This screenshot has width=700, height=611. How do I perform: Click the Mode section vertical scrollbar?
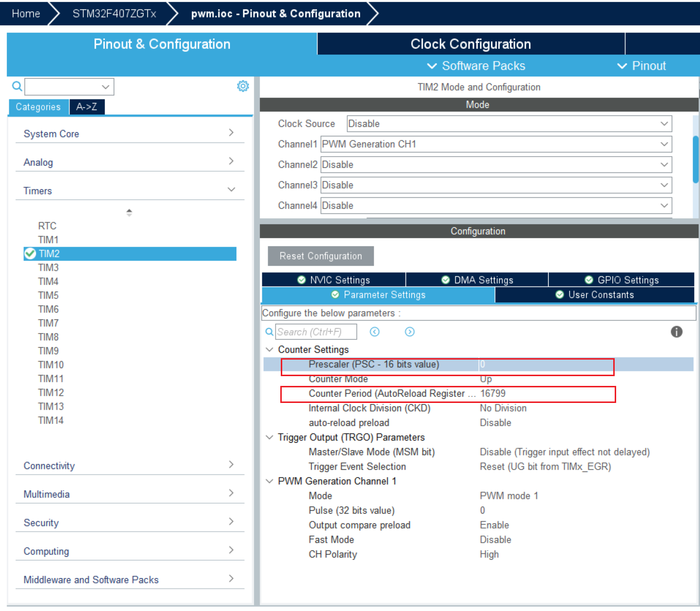point(696,159)
